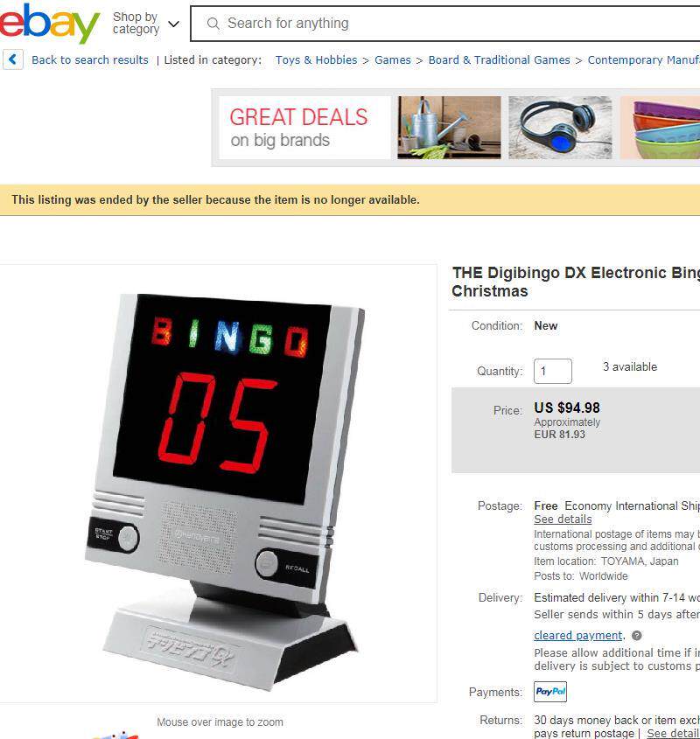Open the colorful bowls deal image
The height and width of the screenshot is (739, 700).
[x=660, y=128]
